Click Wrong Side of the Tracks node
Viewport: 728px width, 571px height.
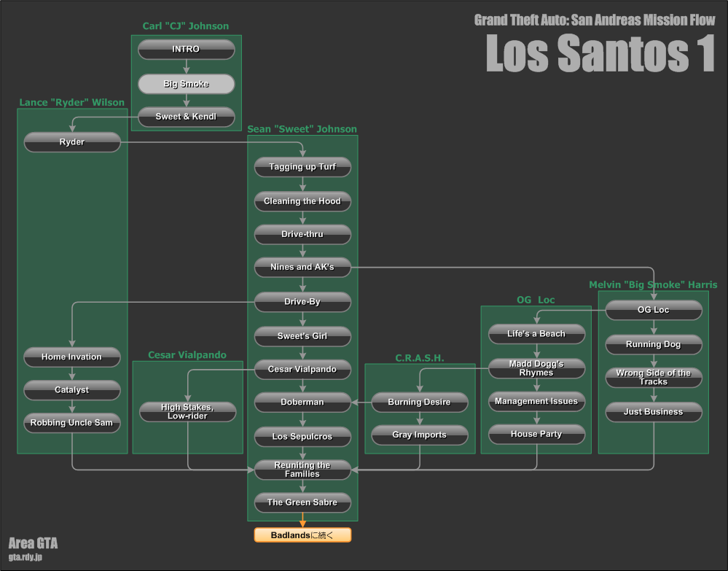tap(654, 378)
